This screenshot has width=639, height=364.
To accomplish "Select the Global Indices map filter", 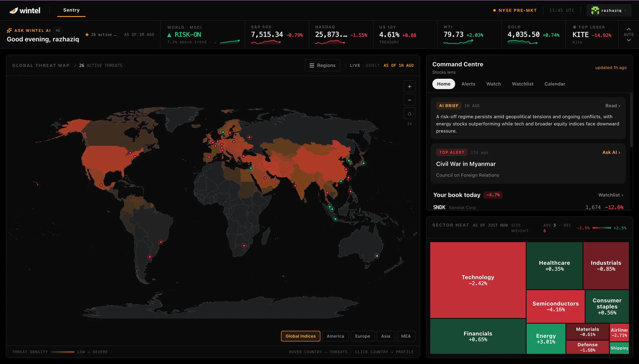I will click(x=300, y=336).
